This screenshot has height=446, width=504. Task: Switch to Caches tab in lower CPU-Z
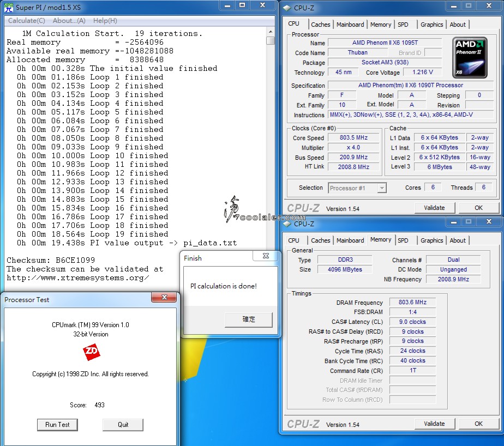point(321,240)
